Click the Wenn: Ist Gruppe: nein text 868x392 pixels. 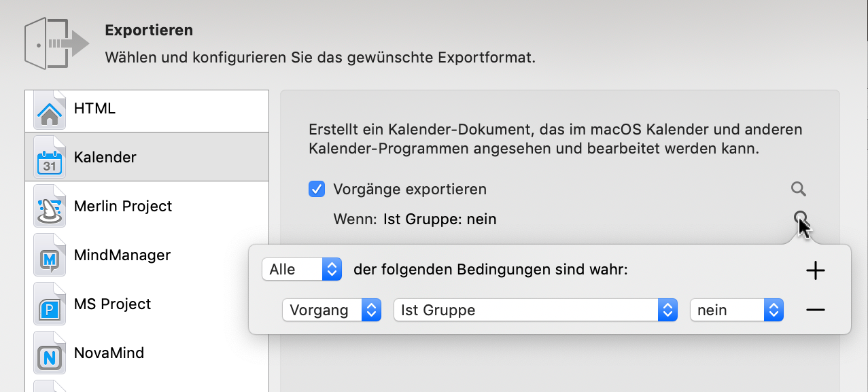point(415,219)
